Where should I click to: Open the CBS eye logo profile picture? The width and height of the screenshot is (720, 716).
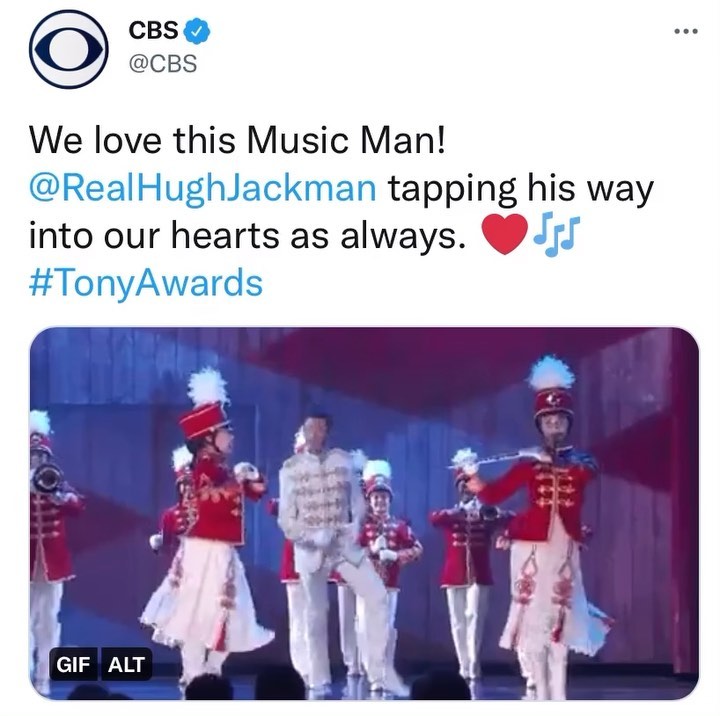[x=68, y=49]
